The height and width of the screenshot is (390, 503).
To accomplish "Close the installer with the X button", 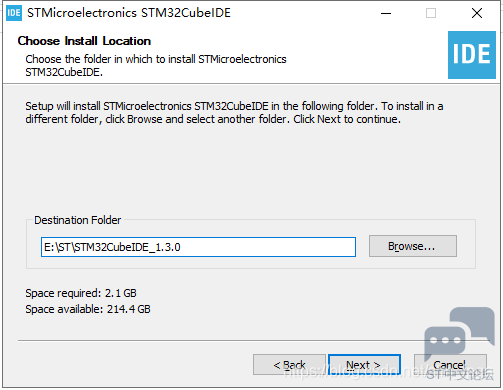I will coord(477,13).
